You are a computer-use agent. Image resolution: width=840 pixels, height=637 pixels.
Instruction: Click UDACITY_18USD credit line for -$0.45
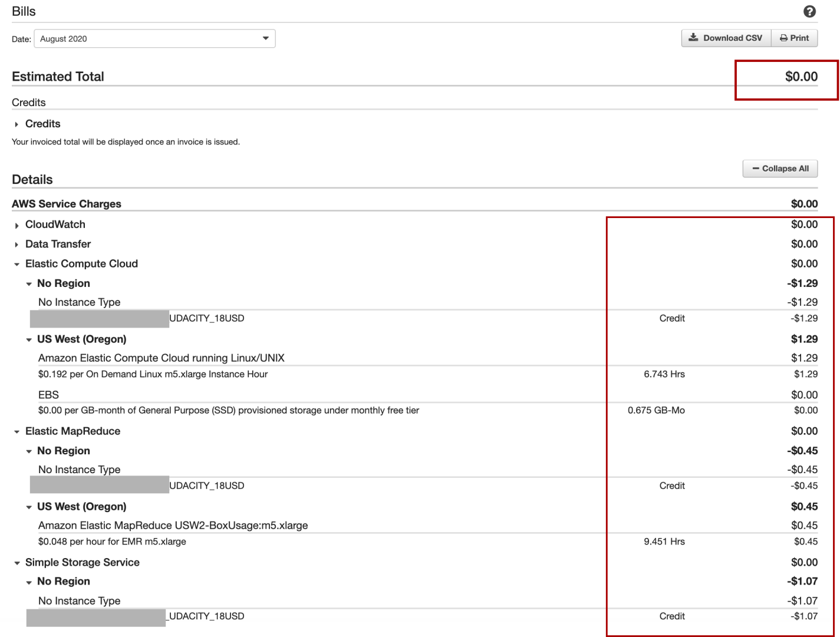[206, 486]
